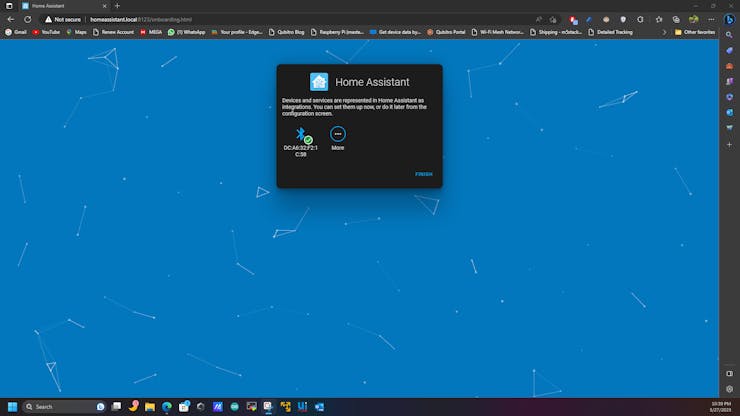Open the Other favorites folder
Screen dimensions: 740x416
[x=695, y=32]
